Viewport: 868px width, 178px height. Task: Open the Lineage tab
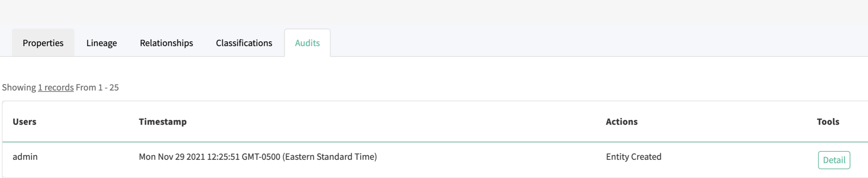coord(101,43)
